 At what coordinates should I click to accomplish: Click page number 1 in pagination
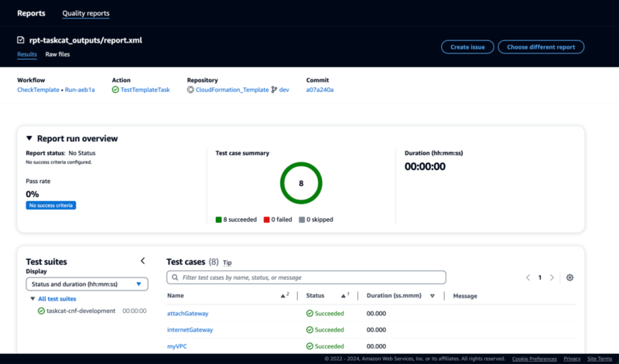coord(539,277)
